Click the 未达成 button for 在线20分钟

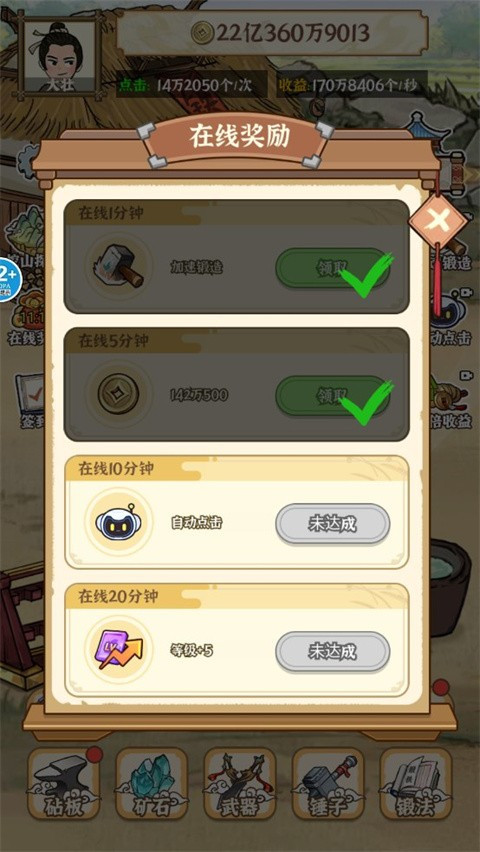click(x=332, y=651)
